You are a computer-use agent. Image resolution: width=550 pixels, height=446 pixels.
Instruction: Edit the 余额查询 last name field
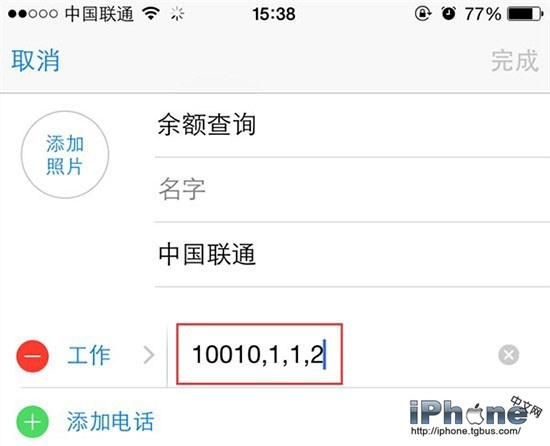(x=352, y=125)
